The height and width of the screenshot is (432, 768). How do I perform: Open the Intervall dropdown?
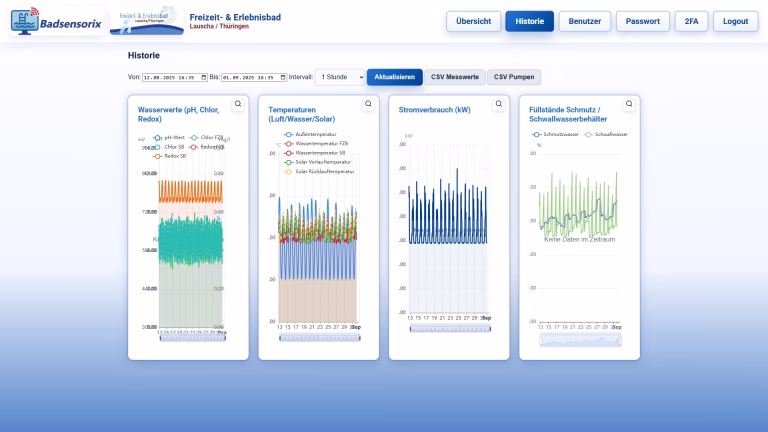[x=340, y=77]
